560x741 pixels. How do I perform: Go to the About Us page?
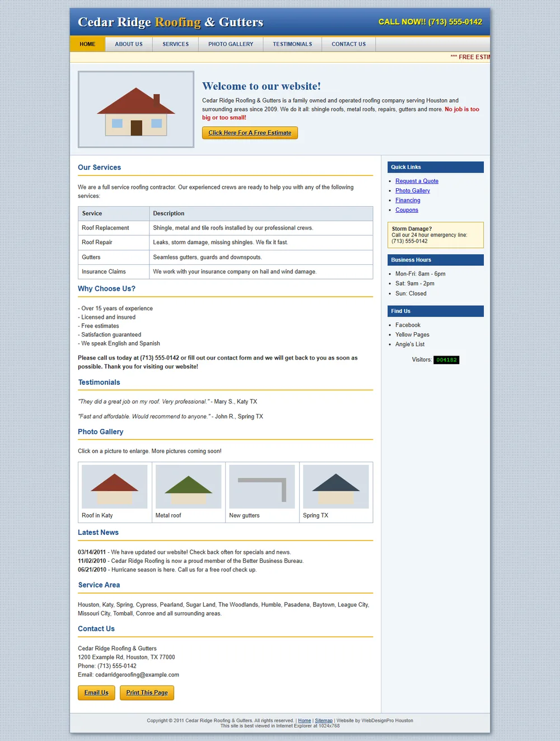(x=129, y=44)
